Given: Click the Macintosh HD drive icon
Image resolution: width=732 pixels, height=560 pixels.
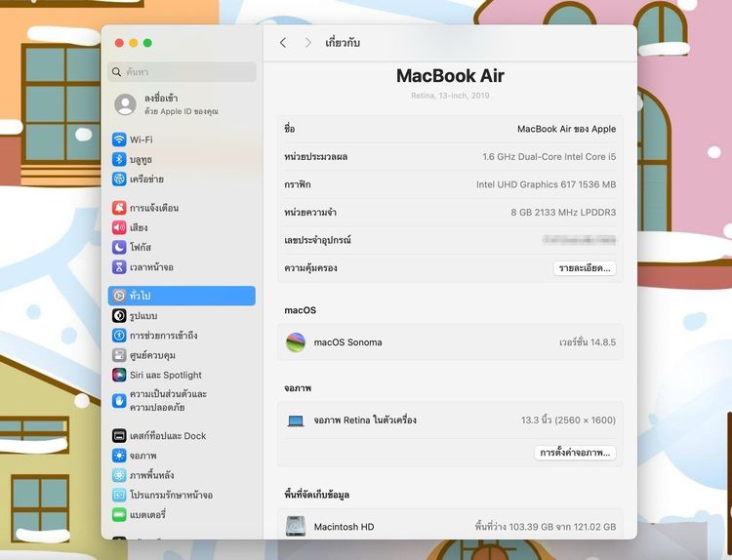Looking at the screenshot, I should pyautogui.click(x=296, y=526).
